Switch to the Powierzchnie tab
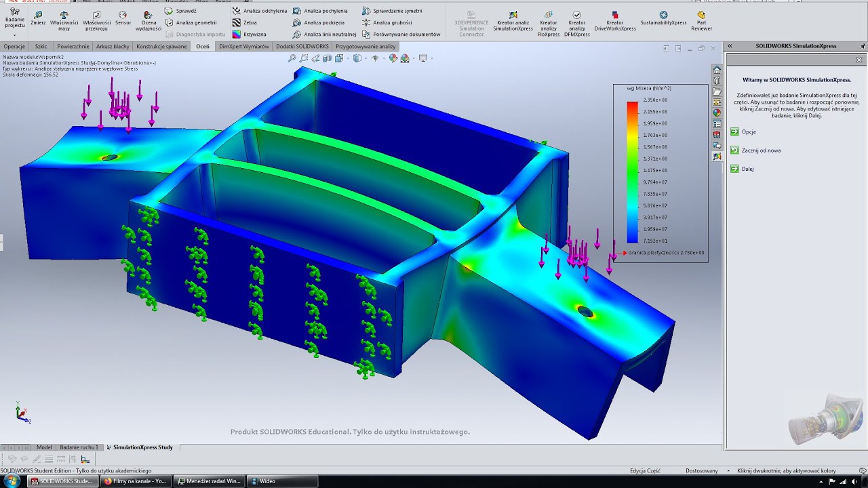 pyautogui.click(x=73, y=46)
